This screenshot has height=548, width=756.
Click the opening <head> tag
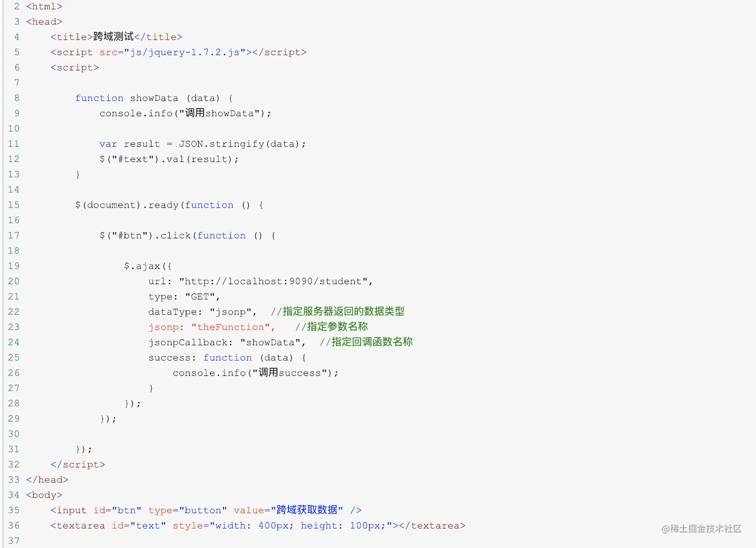[x=44, y=21]
